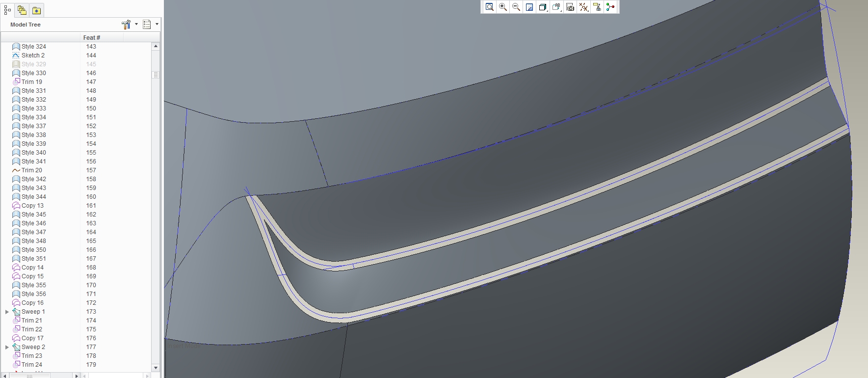
Task: Expand the Sweep 1 feature
Action: 7,312
